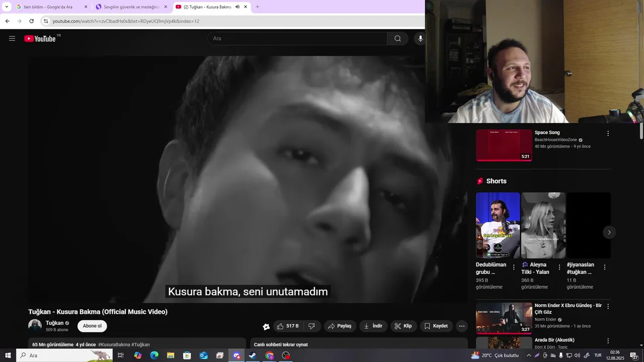Reload the page with the refresh icon
The image size is (644, 362).
(31, 21)
